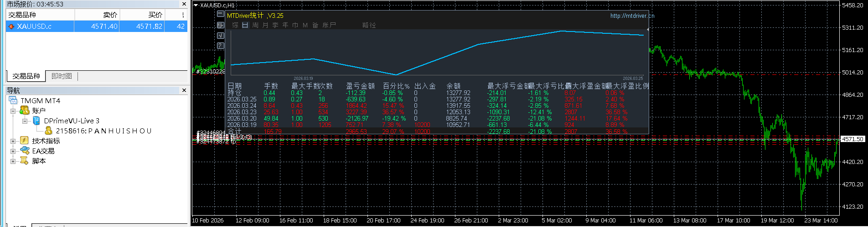
Task: Select the 备 tab in MTDriver
Action: (315, 25)
